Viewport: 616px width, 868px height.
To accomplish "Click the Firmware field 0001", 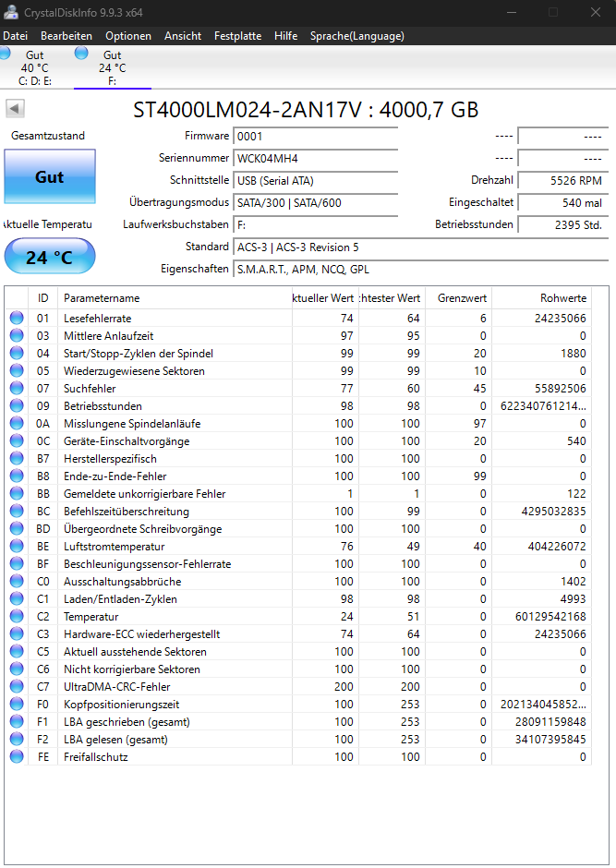I will click(x=316, y=136).
